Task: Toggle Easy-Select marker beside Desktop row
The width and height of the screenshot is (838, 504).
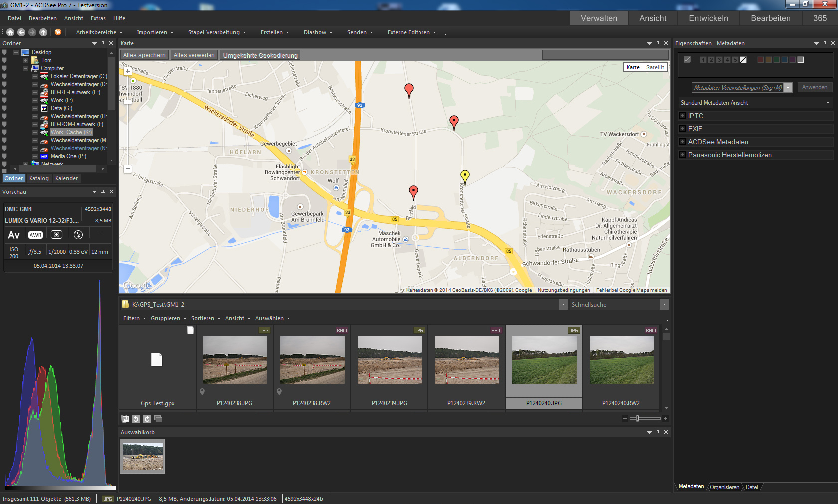Action: pos(4,52)
